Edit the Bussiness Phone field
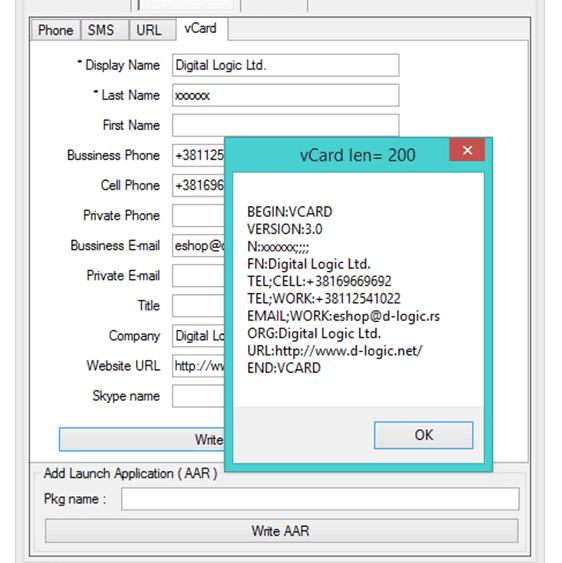Screen dimensions: 562x563 point(199,155)
